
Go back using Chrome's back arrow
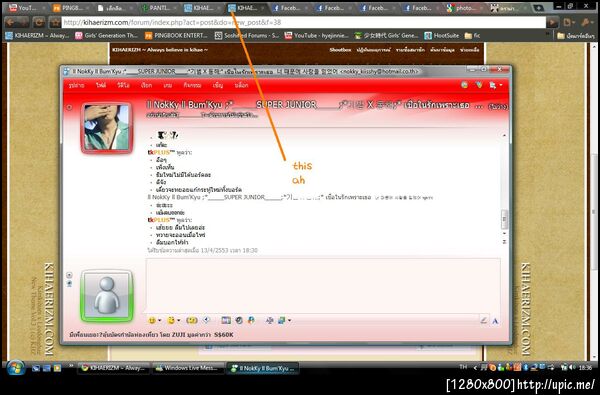10,23
